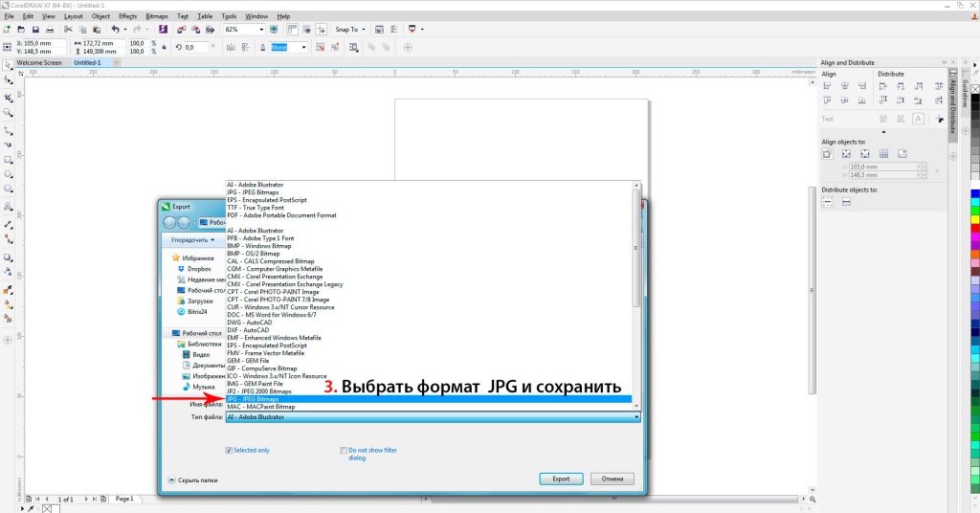980x513 pixels.
Task: Click the Export button in dialog
Action: tap(561, 479)
